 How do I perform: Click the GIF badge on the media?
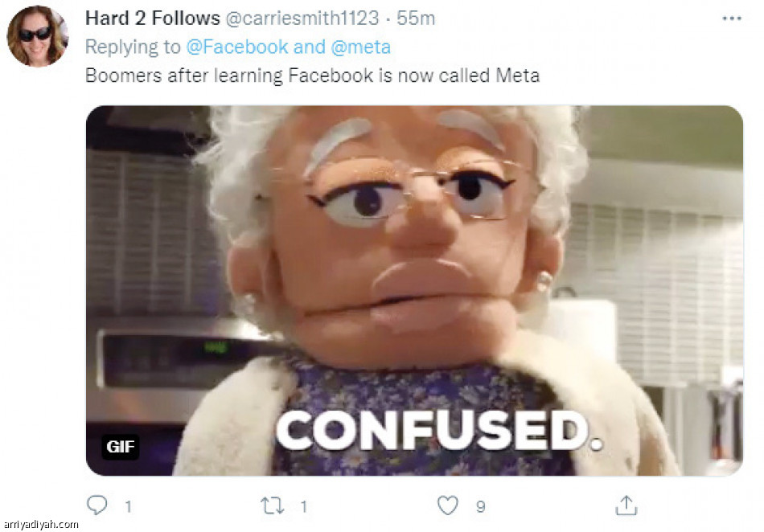(121, 446)
